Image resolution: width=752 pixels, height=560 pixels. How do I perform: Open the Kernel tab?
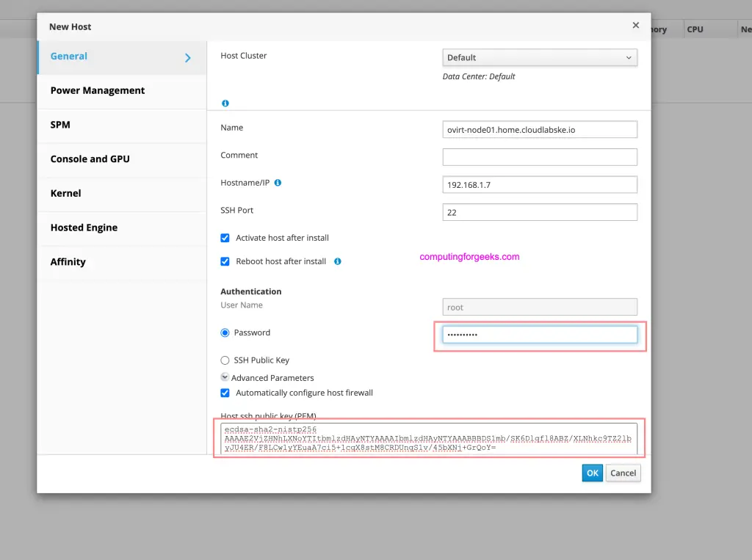click(123, 194)
